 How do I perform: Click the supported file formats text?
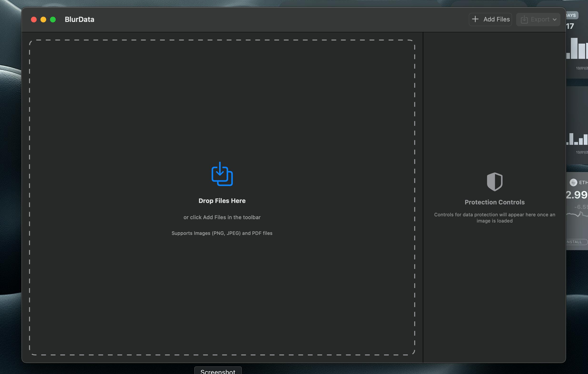(222, 233)
